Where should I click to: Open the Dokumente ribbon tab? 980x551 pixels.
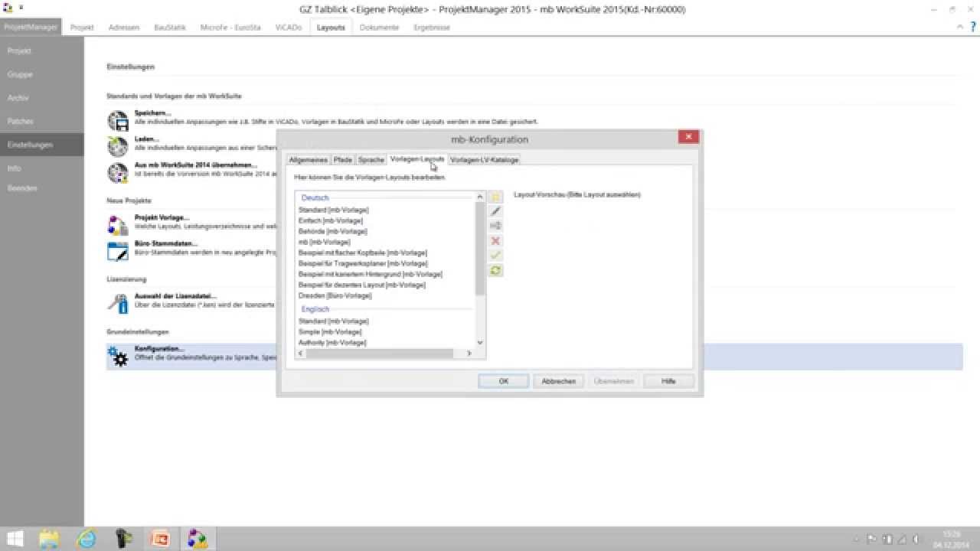click(379, 27)
